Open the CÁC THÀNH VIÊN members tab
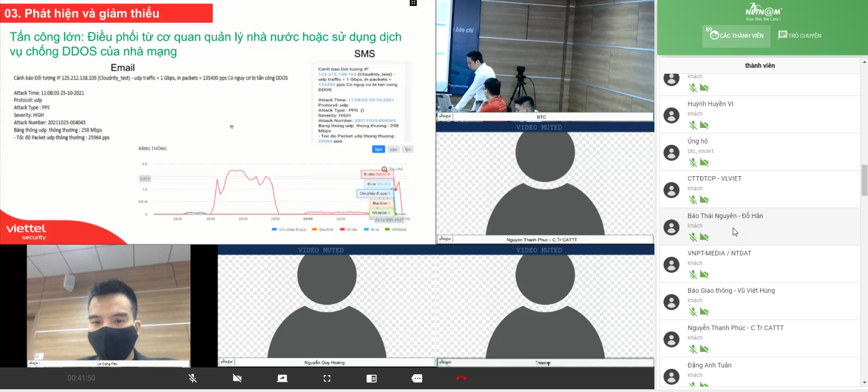Screen dimensions: 868x392 (x=736, y=36)
